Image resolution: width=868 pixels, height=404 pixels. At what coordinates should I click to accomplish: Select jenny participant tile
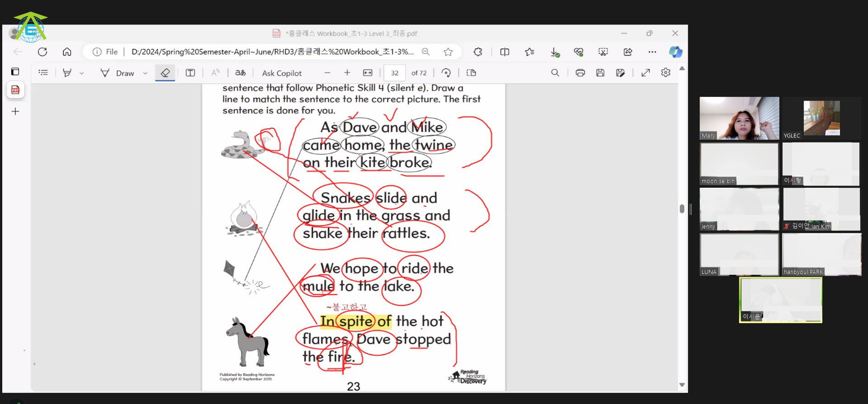740,209
